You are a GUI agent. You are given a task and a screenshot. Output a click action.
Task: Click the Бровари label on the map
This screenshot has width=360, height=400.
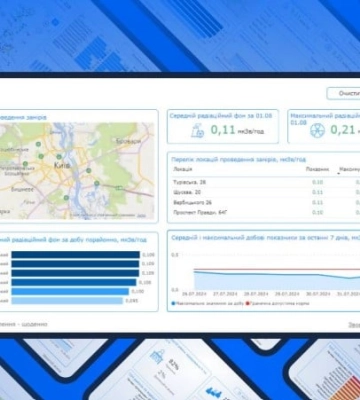pos(129,141)
